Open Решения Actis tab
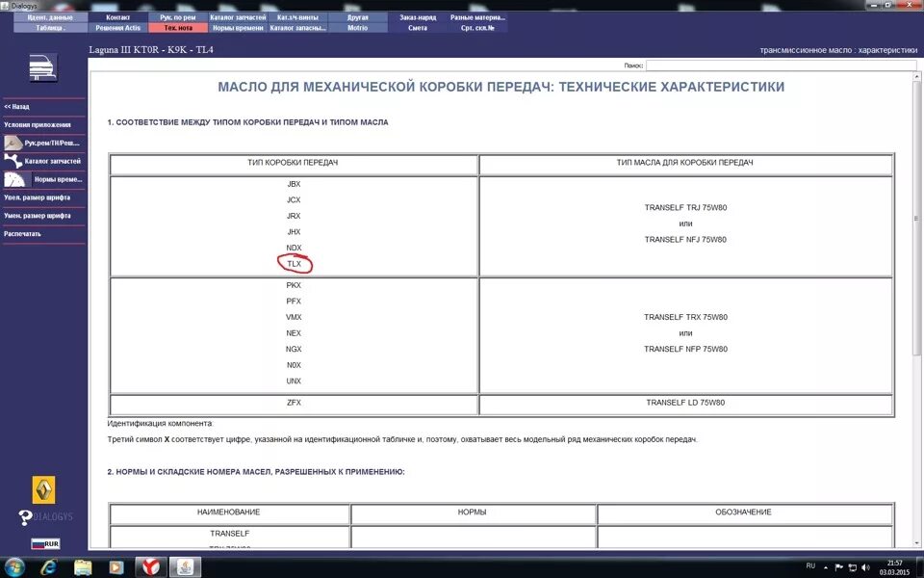 [117, 28]
